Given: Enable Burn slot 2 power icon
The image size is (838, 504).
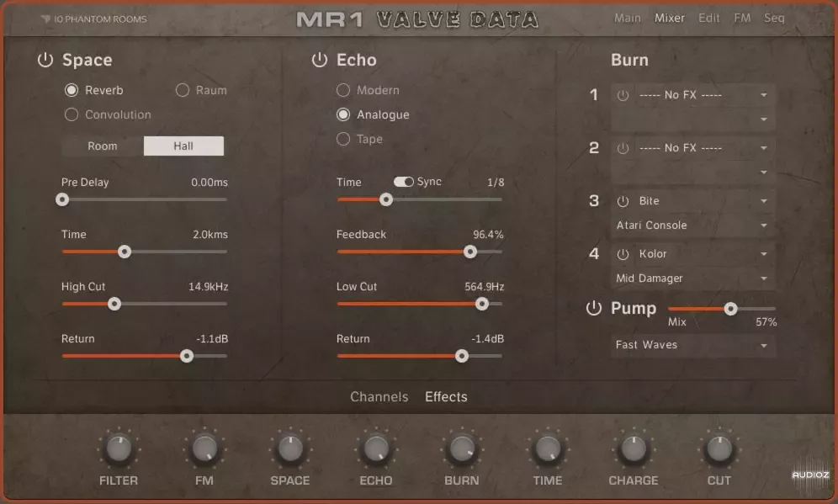Looking at the screenshot, I should point(623,148).
